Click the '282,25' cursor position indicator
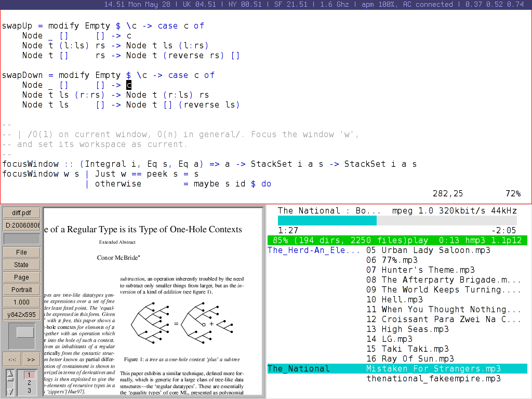The image size is (532, 399). pyautogui.click(x=447, y=193)
